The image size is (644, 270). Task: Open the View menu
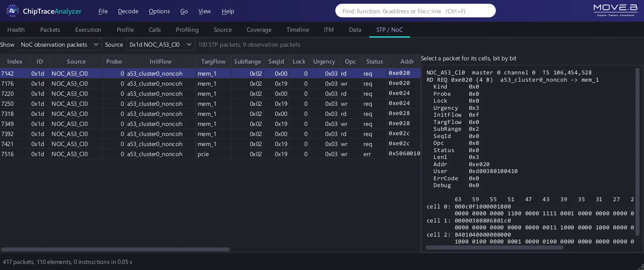click(x=204, y=11)
